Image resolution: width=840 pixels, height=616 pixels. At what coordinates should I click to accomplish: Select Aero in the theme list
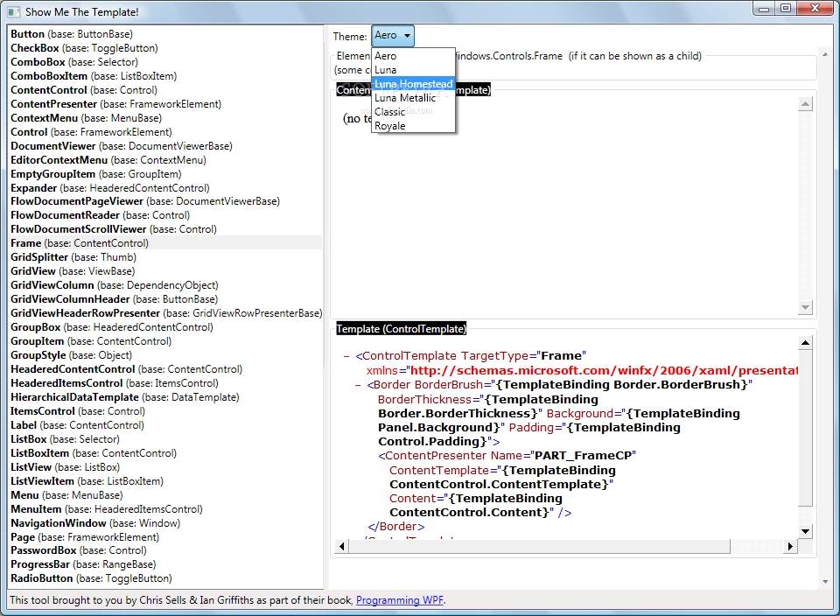click(413, 56)
